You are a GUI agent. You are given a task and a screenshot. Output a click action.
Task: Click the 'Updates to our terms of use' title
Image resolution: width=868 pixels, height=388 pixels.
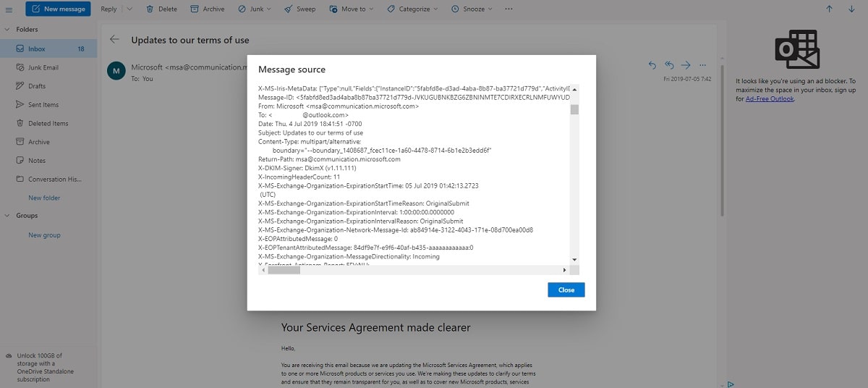coord(190,40)
